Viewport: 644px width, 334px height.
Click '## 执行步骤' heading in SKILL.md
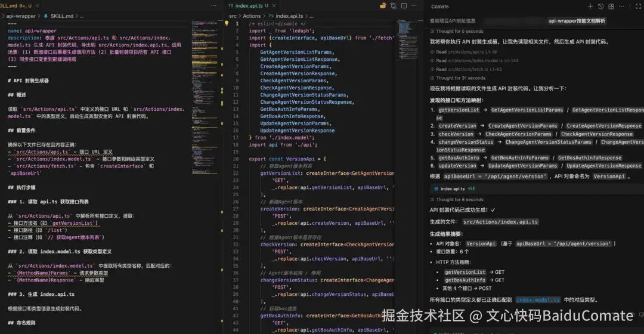(21, 188)
